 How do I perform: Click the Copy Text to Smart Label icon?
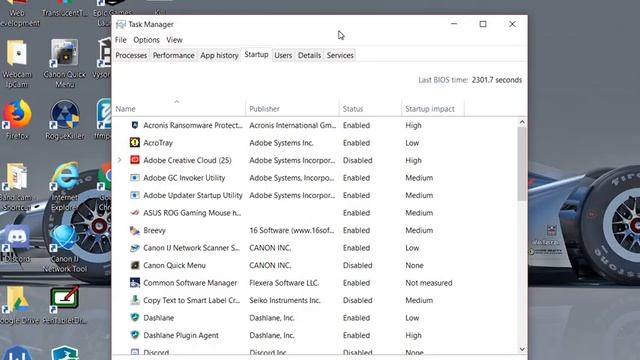click(135, 300)
